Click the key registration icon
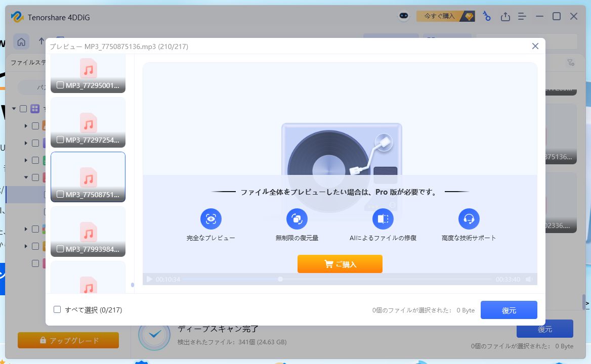Screen dimensions: 591x364 (x=486, y=16)
